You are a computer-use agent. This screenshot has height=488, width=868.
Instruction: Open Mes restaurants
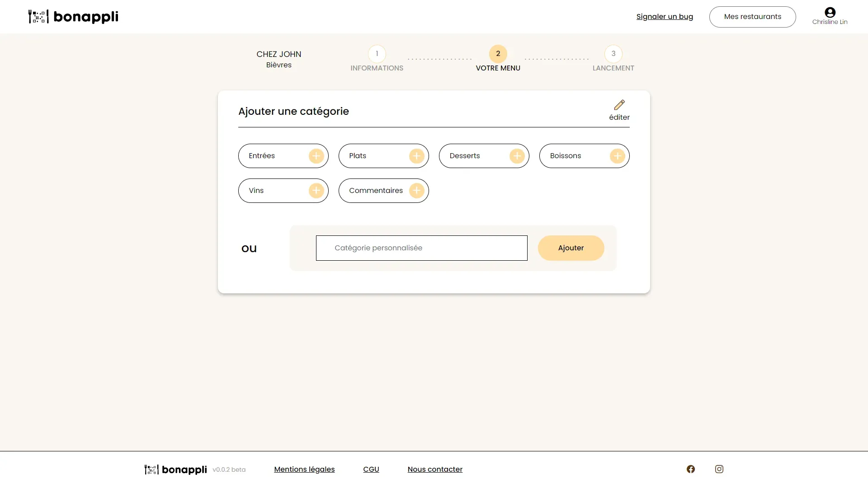pyautogui.click(x=753, y=17)
